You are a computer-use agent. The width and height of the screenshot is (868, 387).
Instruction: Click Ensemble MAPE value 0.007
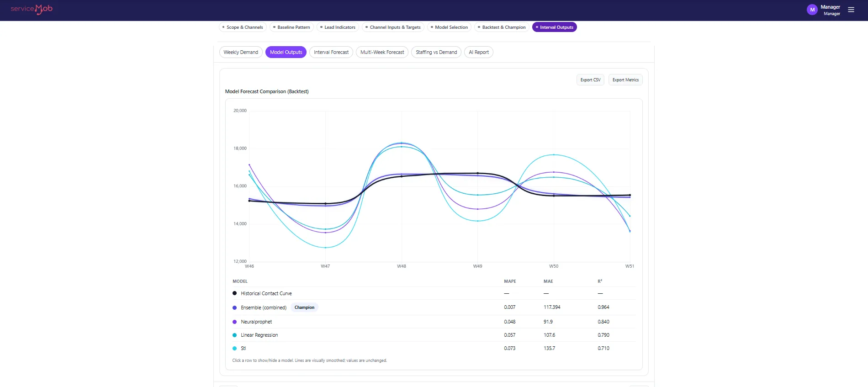pyautogui.click(x=510, y=307)
